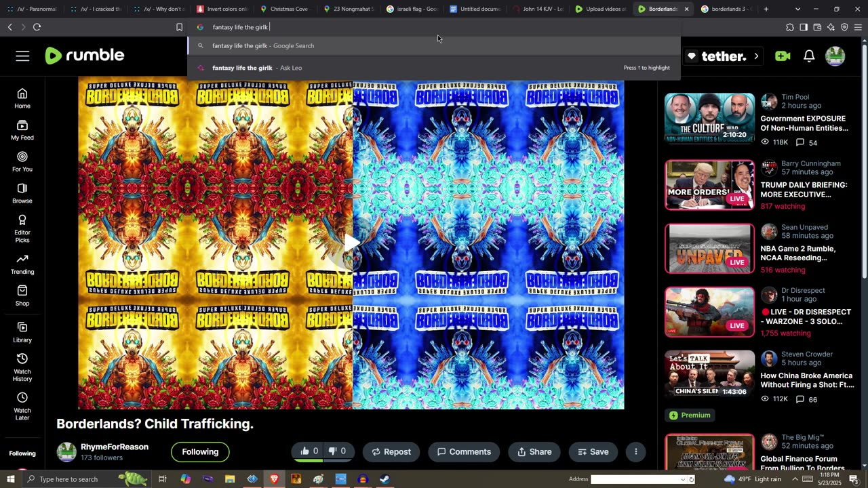Open the Comments section
The width and height of the screenshot is (868, 488).
click(464, 452)
